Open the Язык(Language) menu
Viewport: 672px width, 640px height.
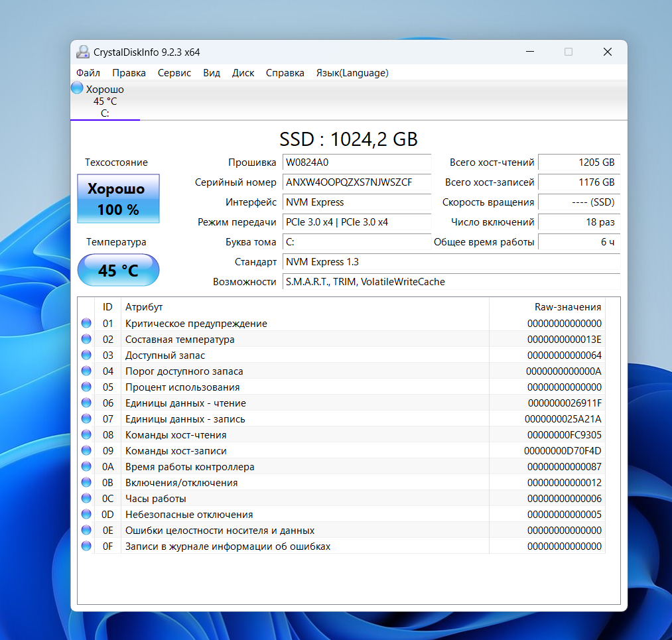pyautogui.click(x=352, y=73)
